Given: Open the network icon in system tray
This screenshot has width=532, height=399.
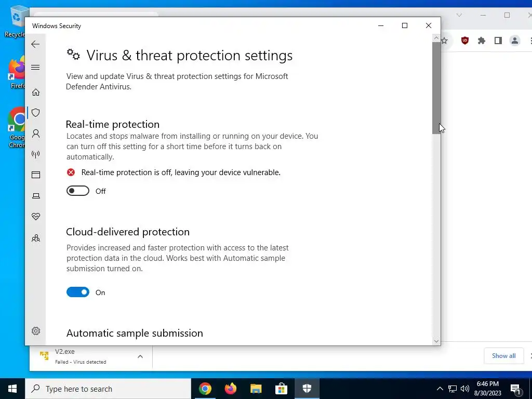Looking at the screenshot, I should tap(453, 389).
